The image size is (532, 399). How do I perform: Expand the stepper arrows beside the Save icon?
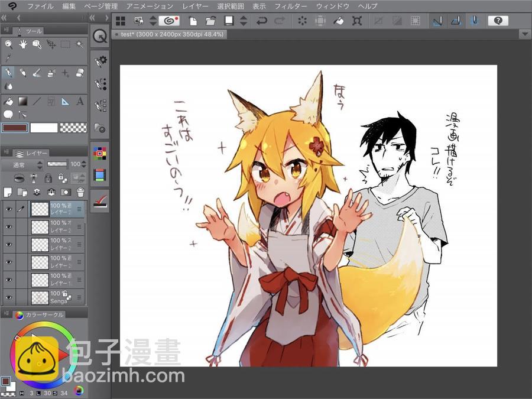(244, 21)
